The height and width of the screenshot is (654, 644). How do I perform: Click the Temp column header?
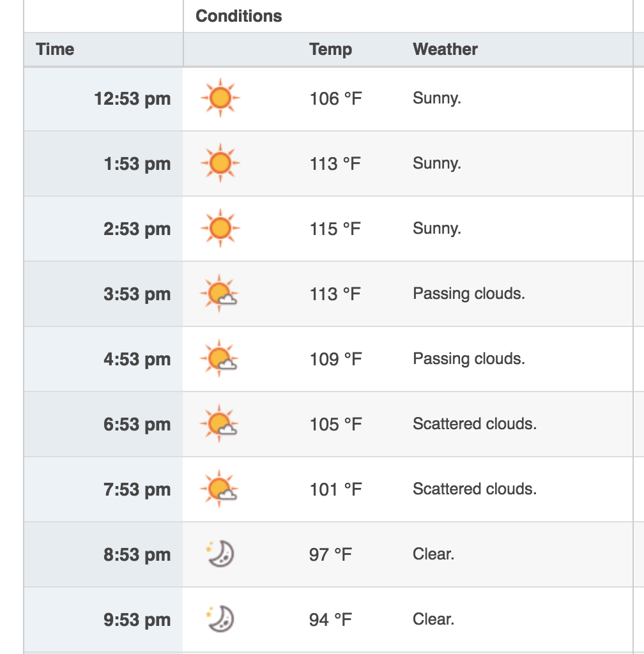pos(331,49)
